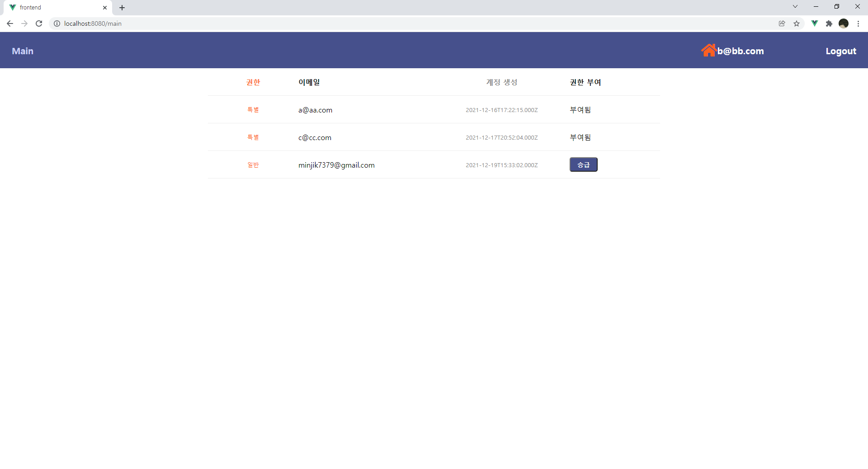Click the Vue favicon on the frontend tab
This screenshot has height=469, width=868.
(12, 7)
